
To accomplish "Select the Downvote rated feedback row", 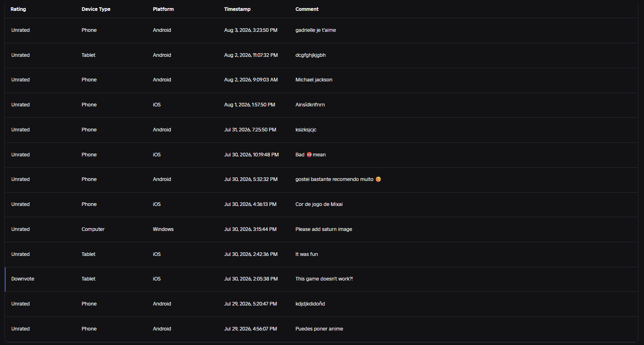I will point(321,279).
